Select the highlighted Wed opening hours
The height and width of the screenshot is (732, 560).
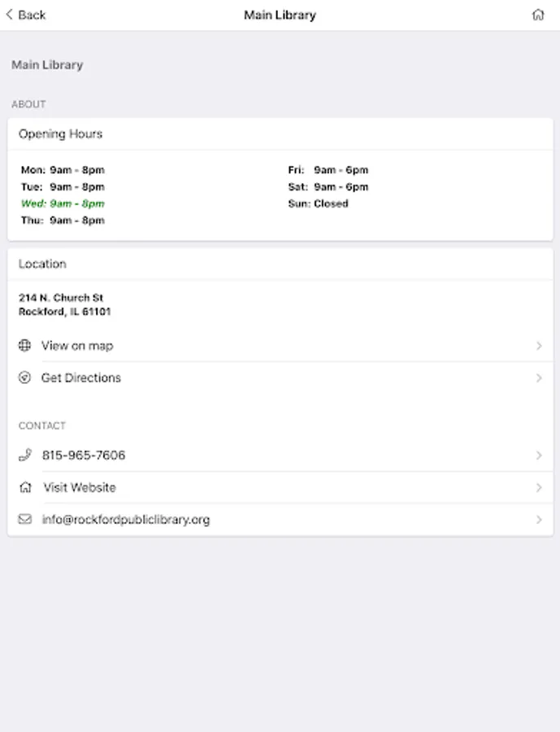(63, 203)
